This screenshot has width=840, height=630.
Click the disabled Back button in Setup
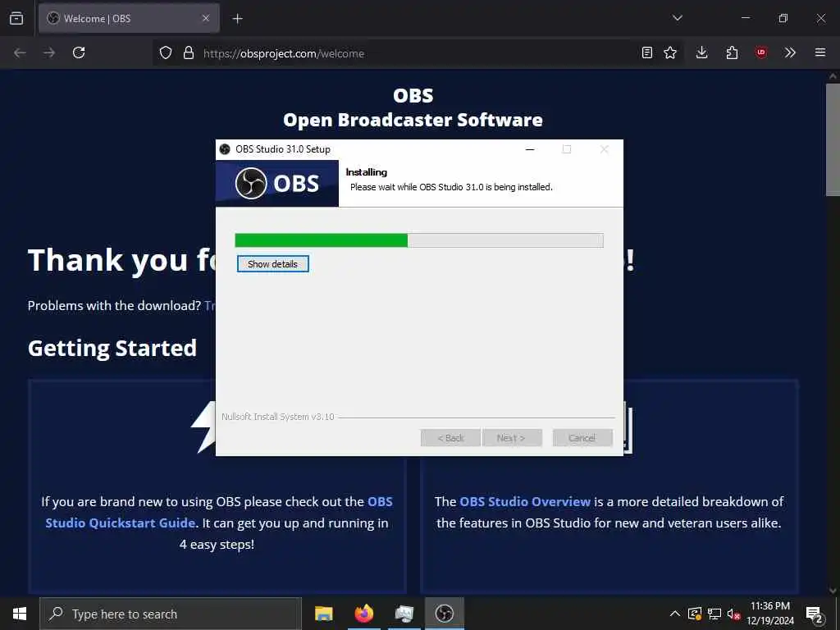coord(450,438)
